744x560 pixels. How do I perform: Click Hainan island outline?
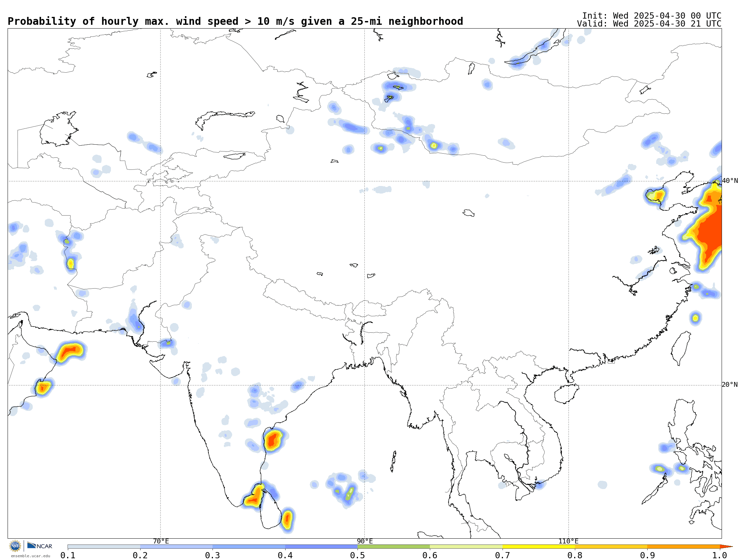coord(567,394)
